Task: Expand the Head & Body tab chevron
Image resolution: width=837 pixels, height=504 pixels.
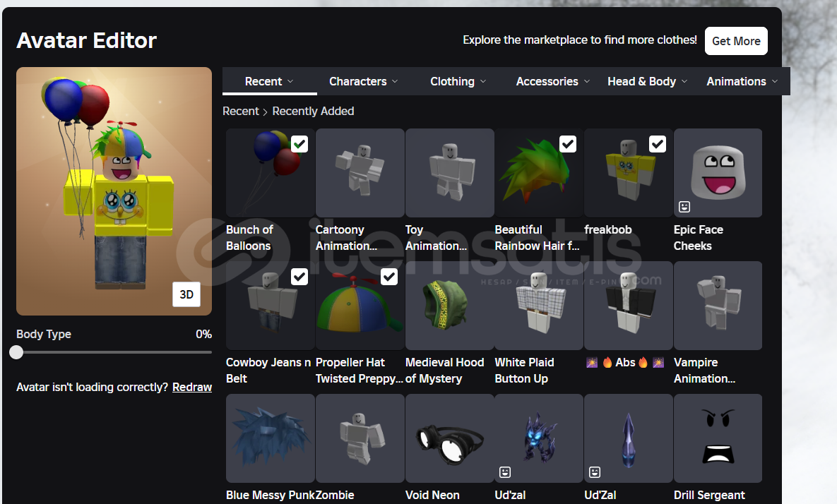Action: point(684,82)
